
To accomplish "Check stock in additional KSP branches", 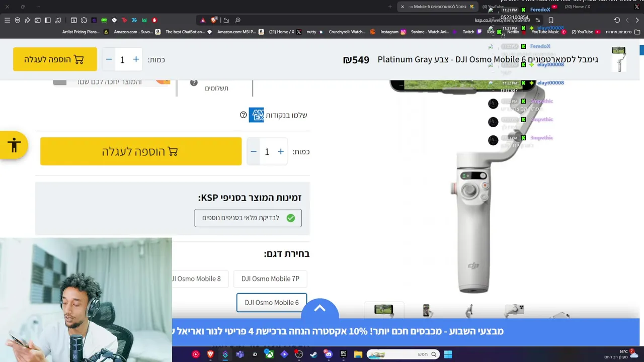I will click(x=248, y=218).
